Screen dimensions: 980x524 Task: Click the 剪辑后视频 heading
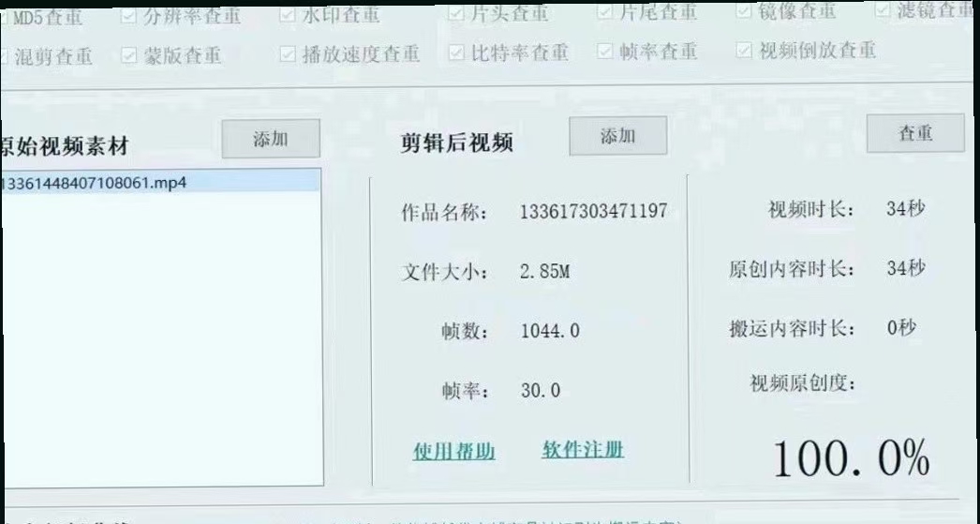(x=457, y=143)
